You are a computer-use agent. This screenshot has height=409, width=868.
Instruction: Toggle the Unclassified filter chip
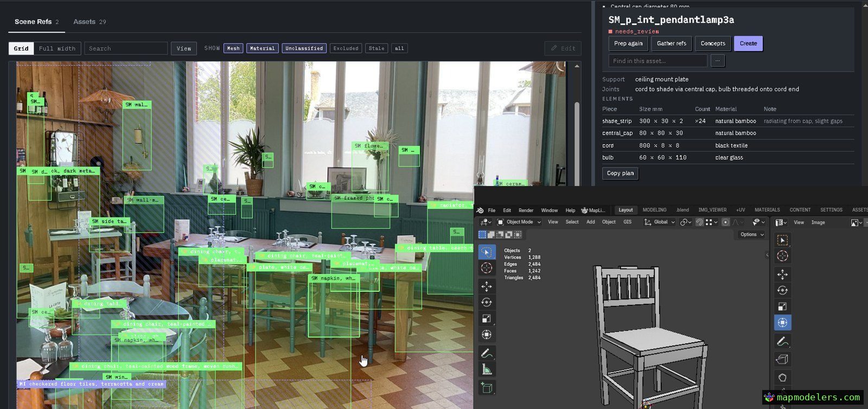304,48
